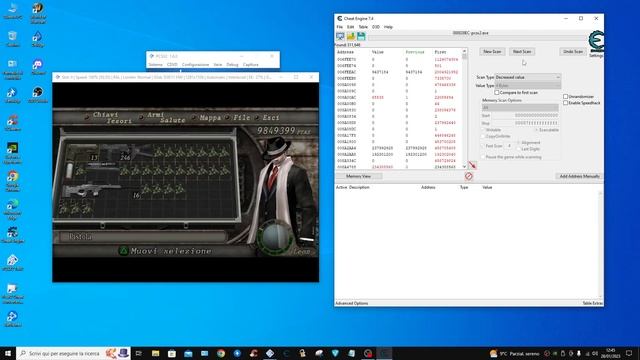Open Microsoft Store from the taskbar
Image resolution: width=640 pixels, height=360 pixels.
[172, 353]
